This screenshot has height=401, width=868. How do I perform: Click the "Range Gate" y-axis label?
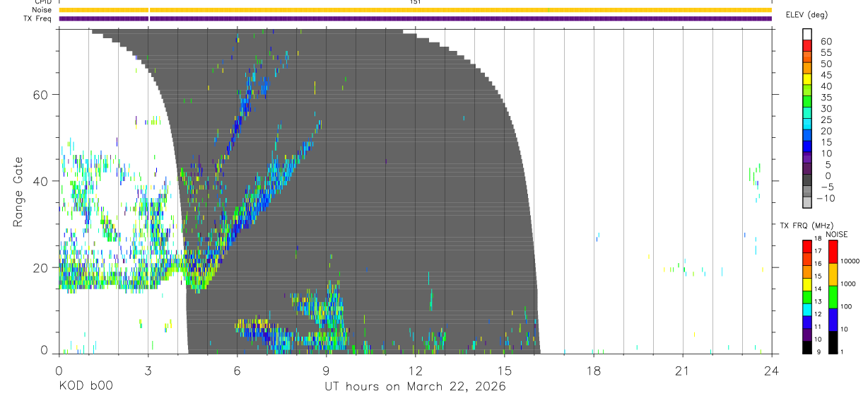[18, 192]
